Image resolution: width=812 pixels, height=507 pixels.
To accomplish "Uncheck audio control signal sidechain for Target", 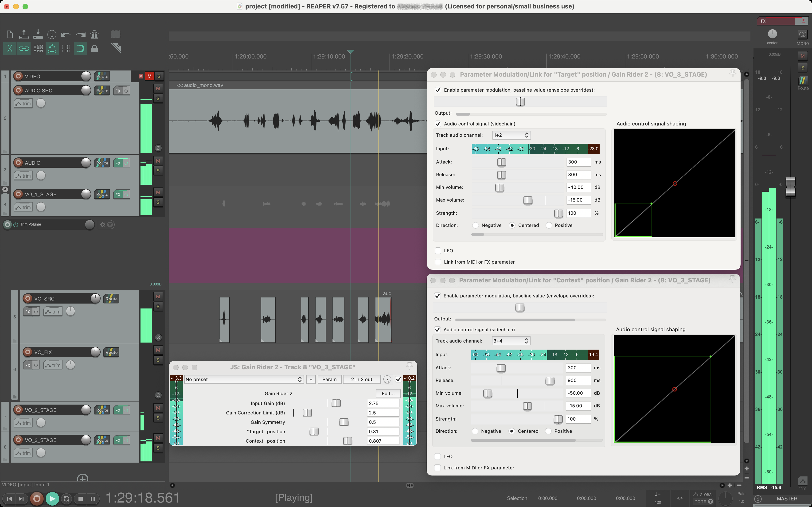I will click(438, 124).
